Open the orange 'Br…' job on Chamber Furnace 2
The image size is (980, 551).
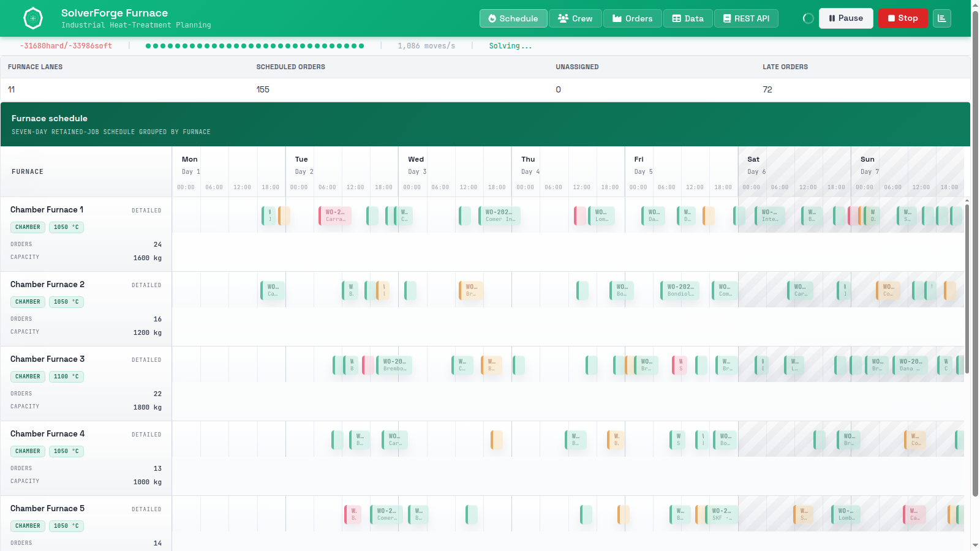coord(471,290)
